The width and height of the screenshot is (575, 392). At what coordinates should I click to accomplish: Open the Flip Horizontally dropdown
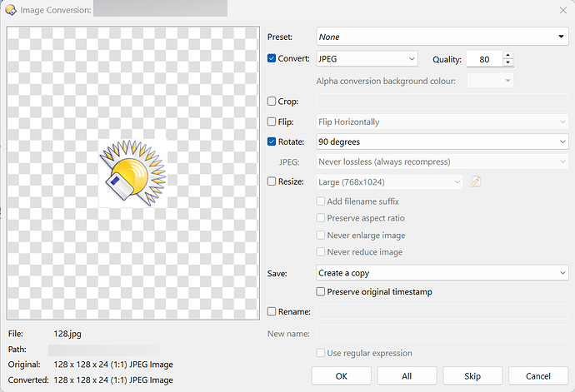(x=442, y=122)
